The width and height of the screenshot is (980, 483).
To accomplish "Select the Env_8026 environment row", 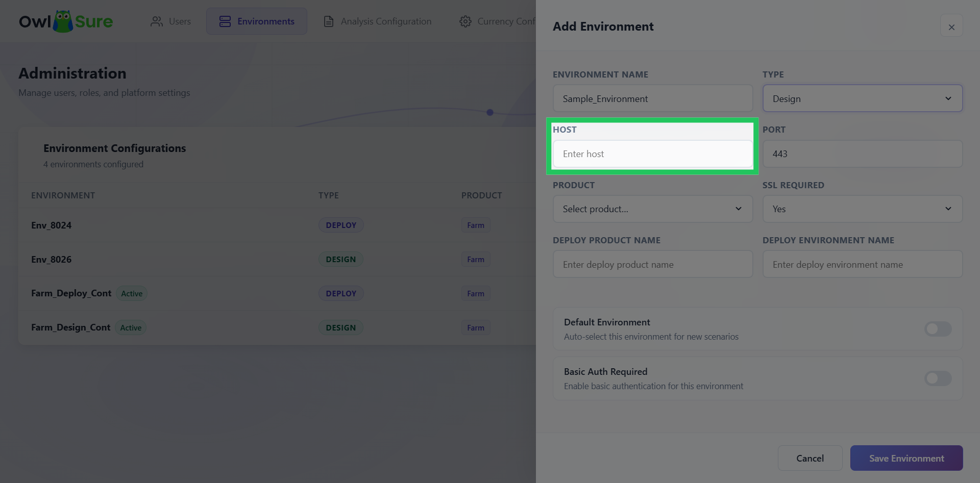I will pyautogui.click(x=277, y=259).
